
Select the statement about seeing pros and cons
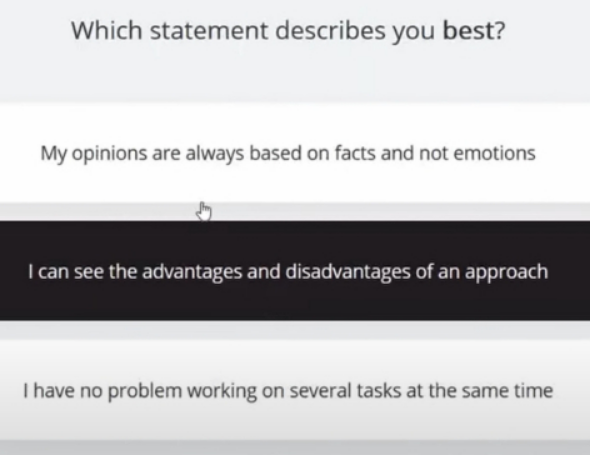(x=295, y=271)
